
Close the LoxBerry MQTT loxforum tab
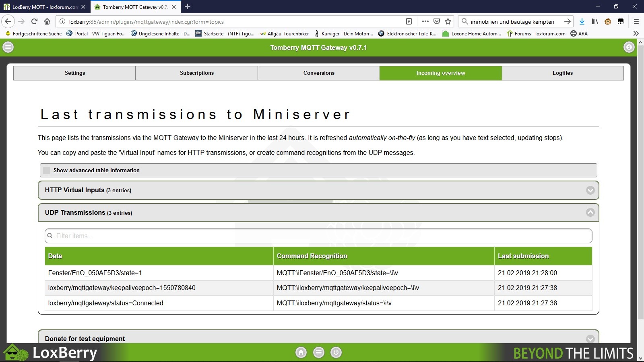pyautogui.click(x=83, y=7)
